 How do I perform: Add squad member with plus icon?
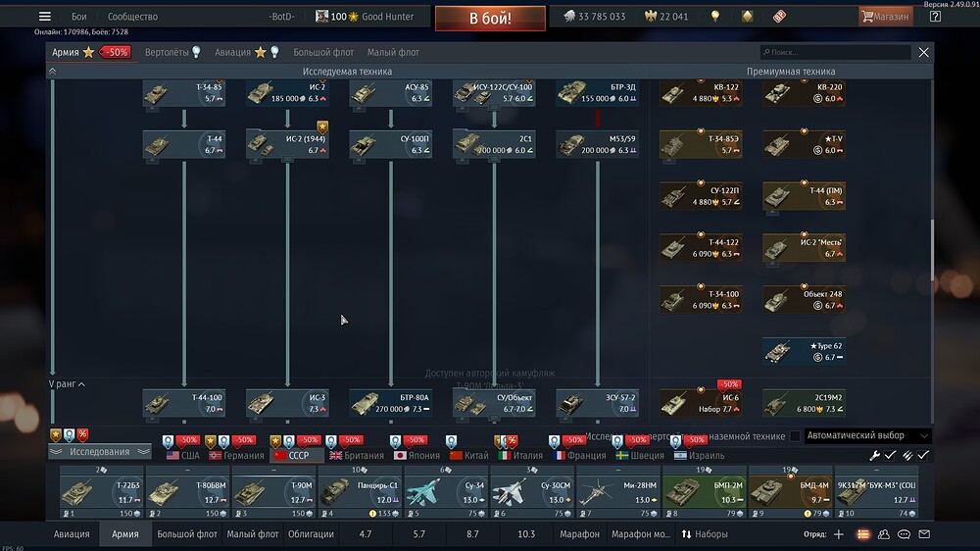[838, 534]
